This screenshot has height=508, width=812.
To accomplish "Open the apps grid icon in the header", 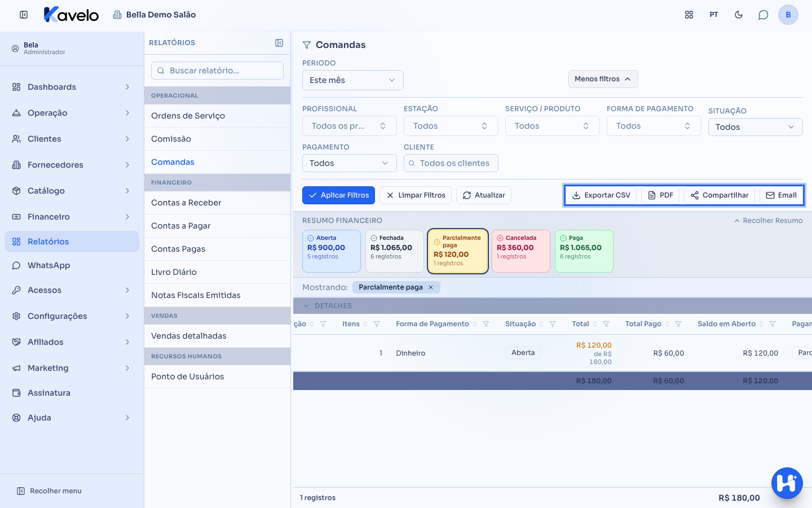I will tap(689, 15).
